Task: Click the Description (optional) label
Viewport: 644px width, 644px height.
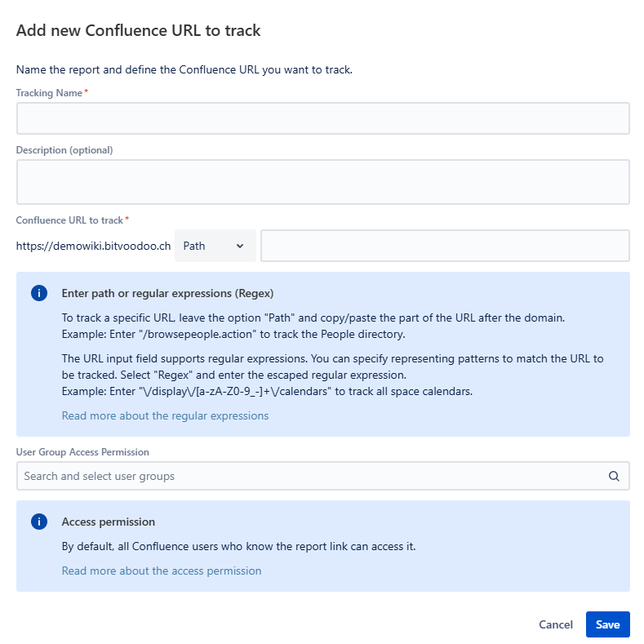Action: [64, 150]
